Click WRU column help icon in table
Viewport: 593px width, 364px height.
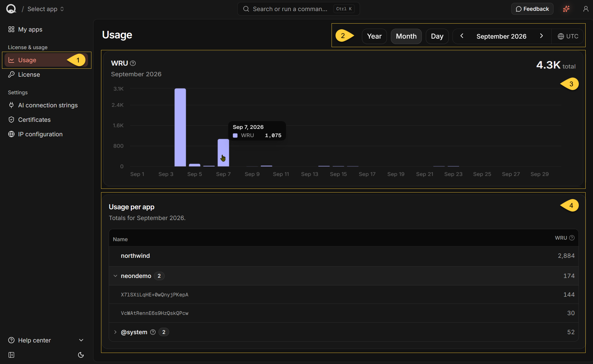click(572, 238)
